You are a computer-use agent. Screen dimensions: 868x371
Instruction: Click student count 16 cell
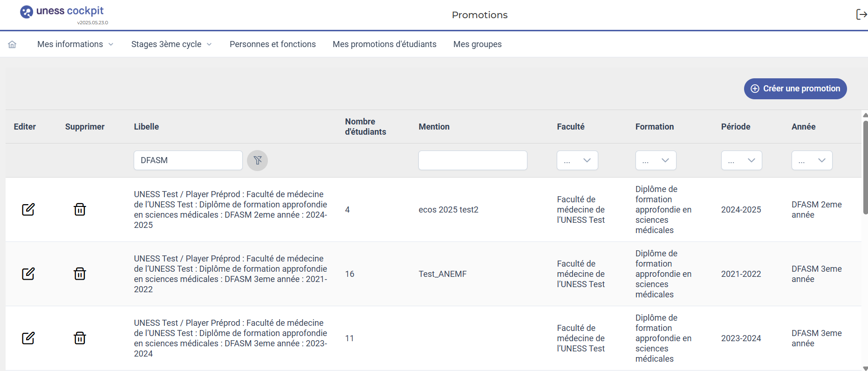click(349, 274)
